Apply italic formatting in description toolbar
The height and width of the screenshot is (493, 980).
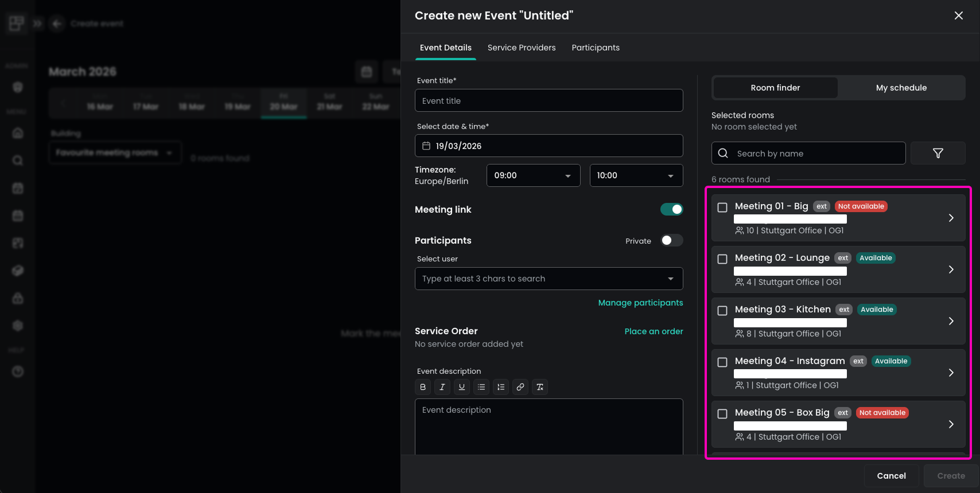[442, 387]
